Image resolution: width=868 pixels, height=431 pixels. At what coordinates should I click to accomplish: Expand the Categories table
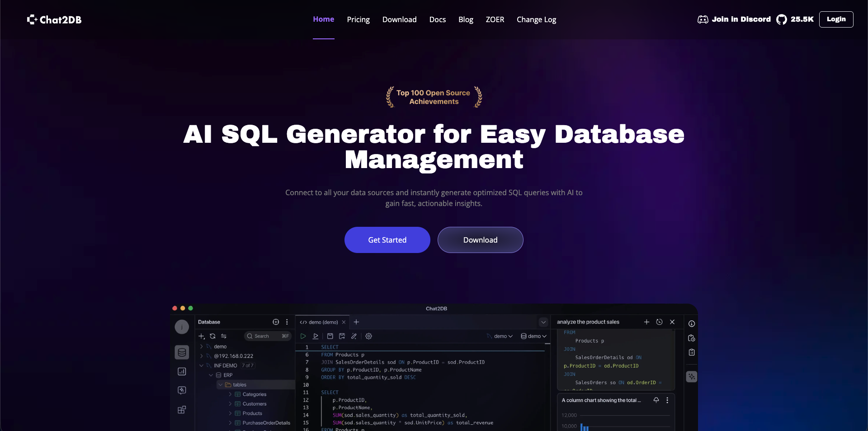[x=230, y=394]
